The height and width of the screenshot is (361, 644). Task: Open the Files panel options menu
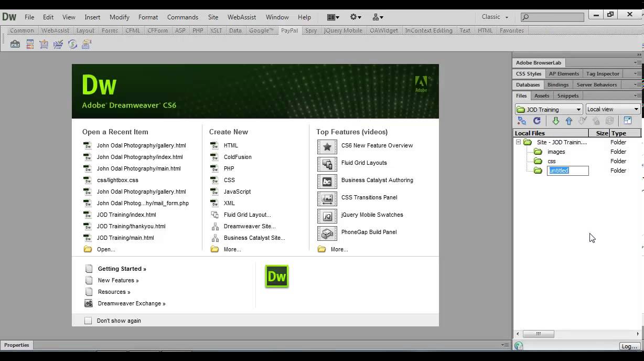(638, 95)
